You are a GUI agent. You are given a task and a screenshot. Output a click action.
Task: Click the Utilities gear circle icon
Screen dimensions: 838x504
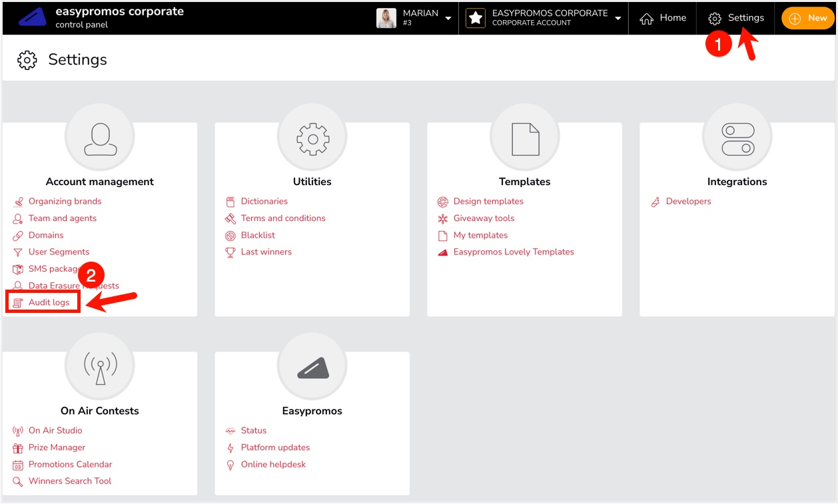pyautogui.click(x=312, y=138)
